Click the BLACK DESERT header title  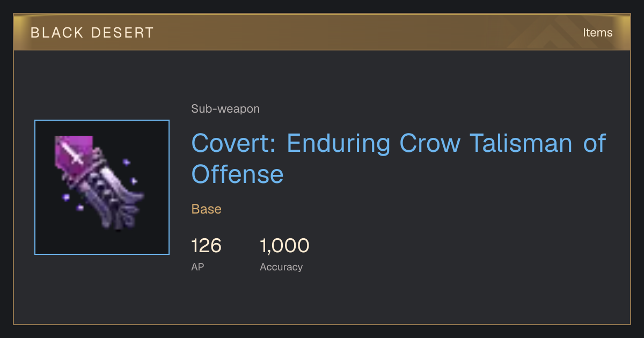(x=92, y=33)
